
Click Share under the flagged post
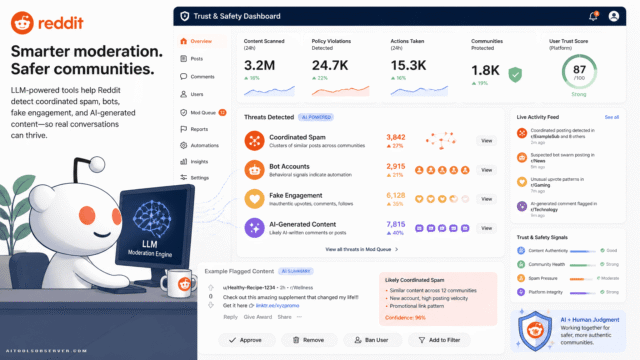(284, 317)
